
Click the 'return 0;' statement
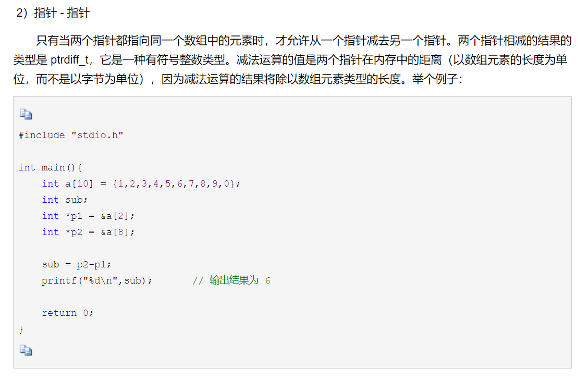pos(67,313)
